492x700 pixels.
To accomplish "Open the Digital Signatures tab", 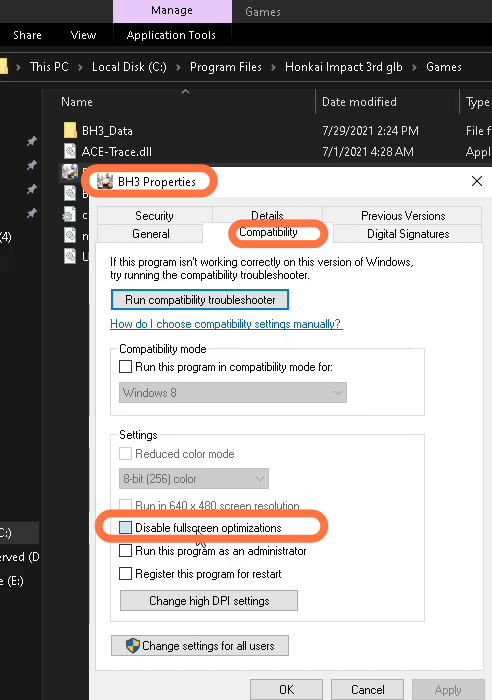I will point(408,233).
